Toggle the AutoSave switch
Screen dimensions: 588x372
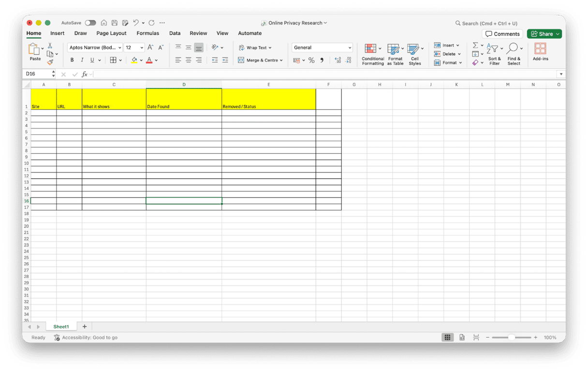(90, 23)
